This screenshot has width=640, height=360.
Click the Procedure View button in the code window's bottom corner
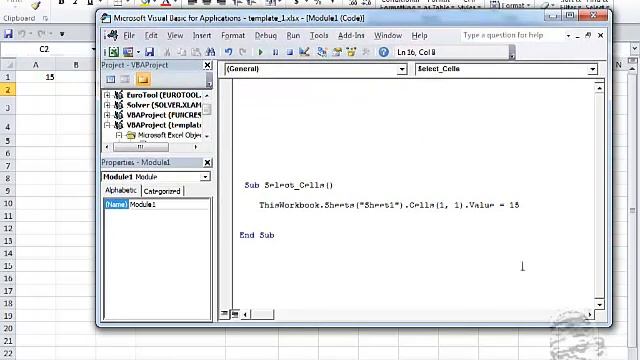(224, 313)
